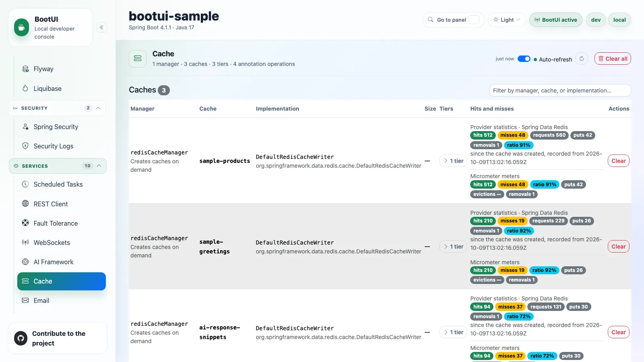The width and height of the screenshot is (644, 362).
Task: Click the Security Logs shield icon
Action: point(25,146)
